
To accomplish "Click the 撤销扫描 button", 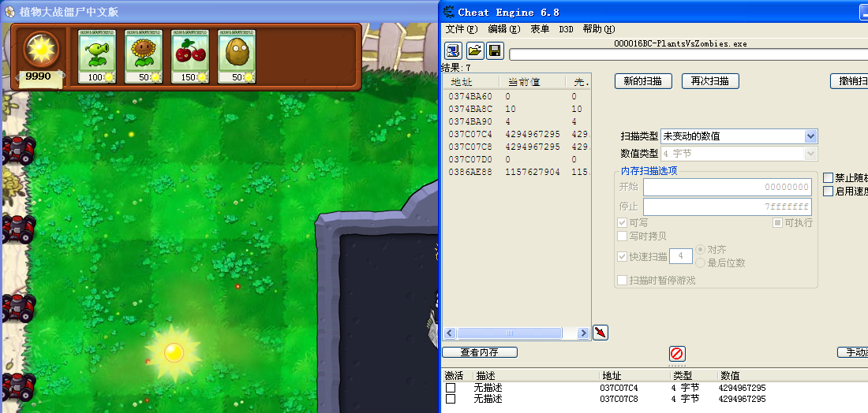I will point(849,81).
